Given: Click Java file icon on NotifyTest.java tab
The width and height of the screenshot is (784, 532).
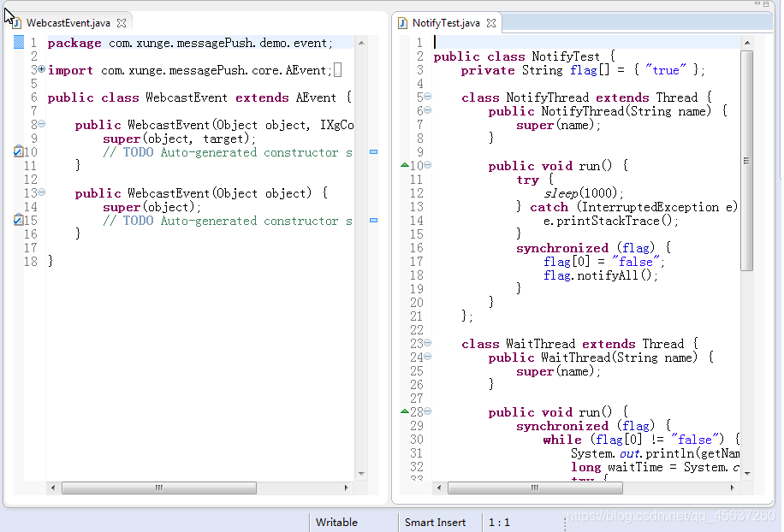Looking at the screenshot, I should point(402,23).
